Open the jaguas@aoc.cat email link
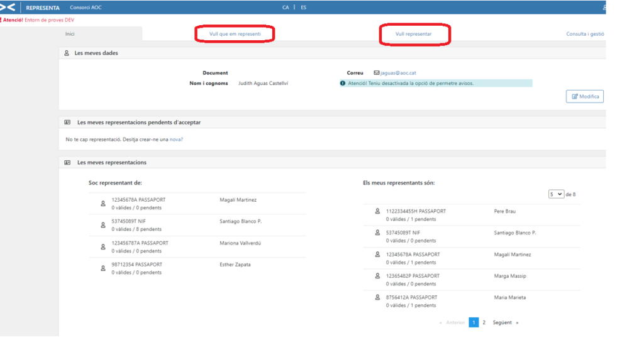This screenshot has width=644, height=362. coord(398,73)
